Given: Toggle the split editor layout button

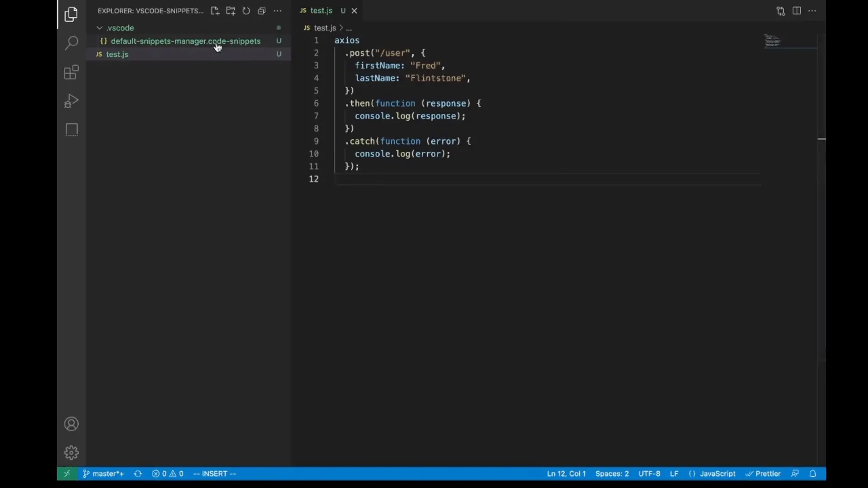Looking at the screenshot, I should 797,11.
